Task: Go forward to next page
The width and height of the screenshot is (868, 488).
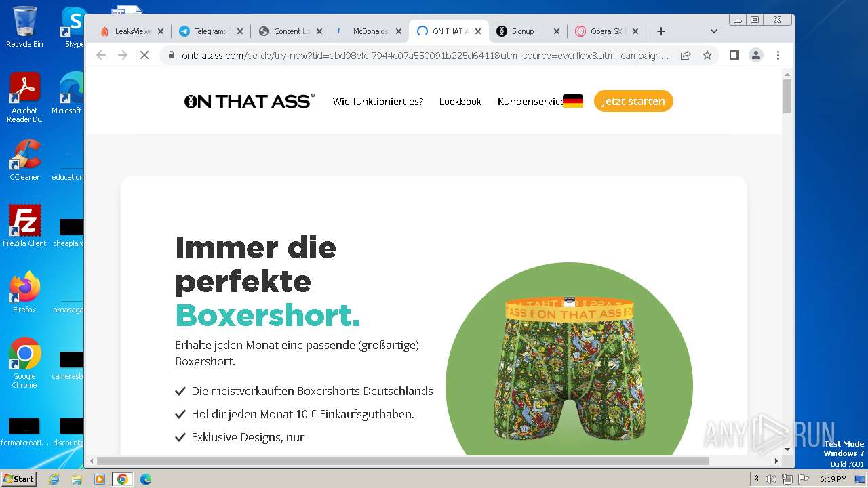Action: coord(123,55)
